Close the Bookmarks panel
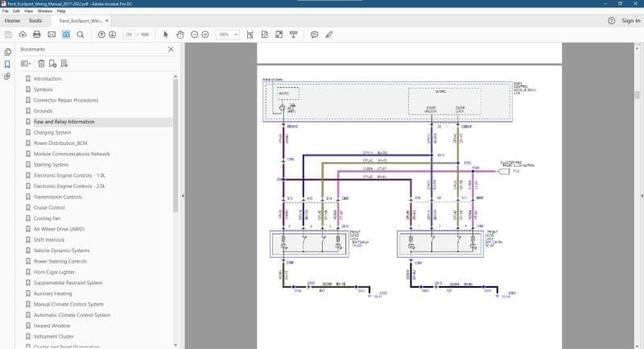644x349 pixels. tap(170, 49)
